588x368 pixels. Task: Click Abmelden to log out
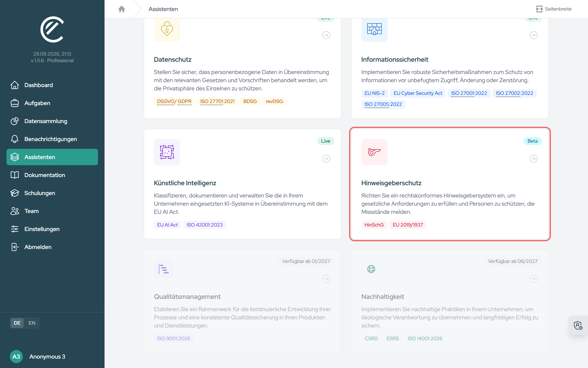tap(52, 247)
